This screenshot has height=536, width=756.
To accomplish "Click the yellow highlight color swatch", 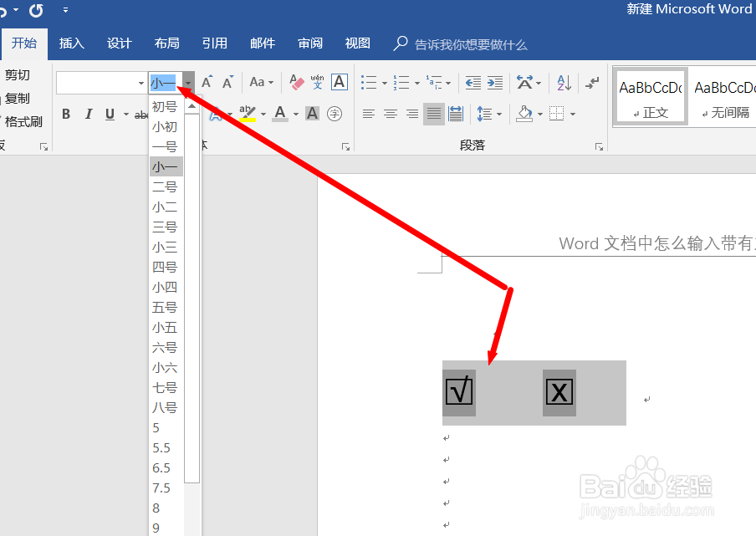I will [x=248, y=118].
